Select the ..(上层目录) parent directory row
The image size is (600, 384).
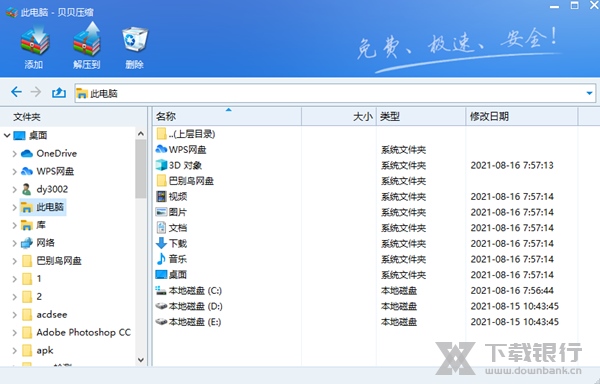coord(186,134)
